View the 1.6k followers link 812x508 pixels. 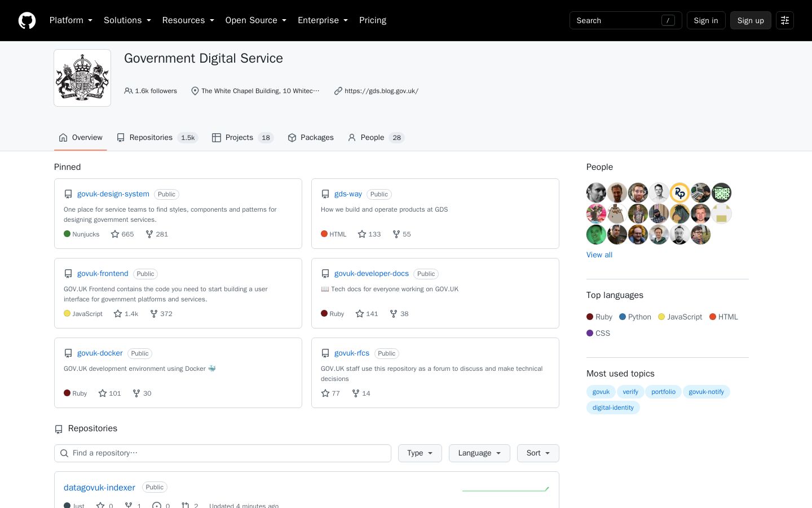151,91
